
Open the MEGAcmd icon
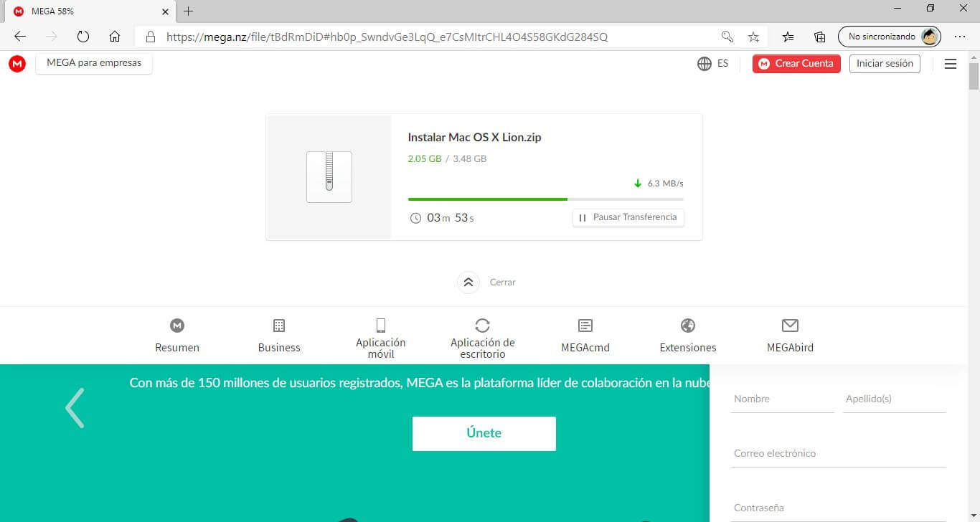pyautogui.click(x=585, y=326)
